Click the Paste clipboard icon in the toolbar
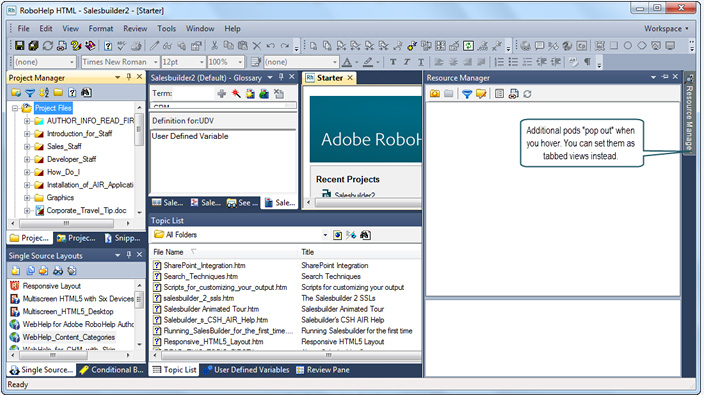Viewport: 704px width, 395px height. tap(242, 45)
